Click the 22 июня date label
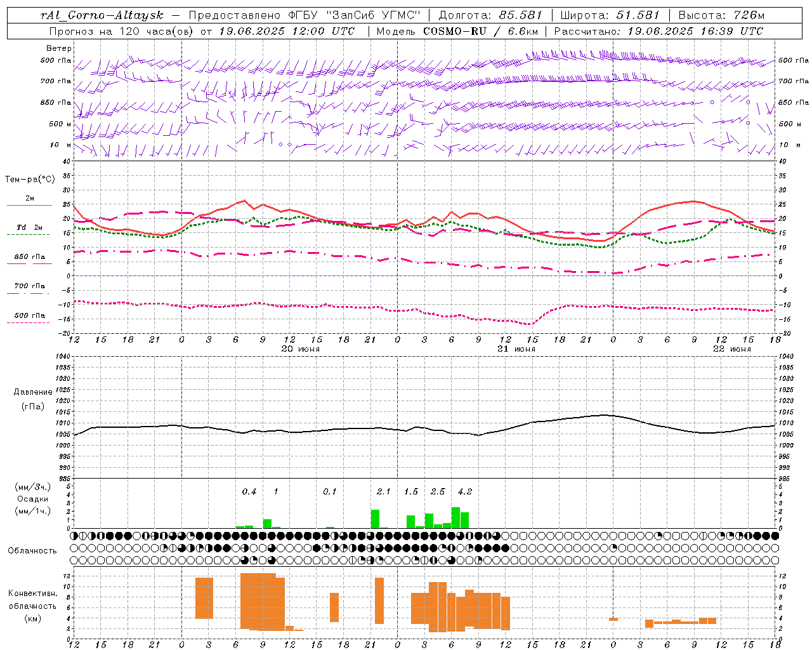Viewport: 812px width, 650px height. pos(732,349)
